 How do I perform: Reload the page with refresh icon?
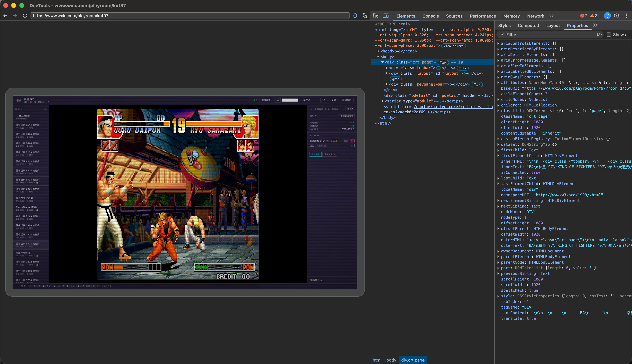25,15
